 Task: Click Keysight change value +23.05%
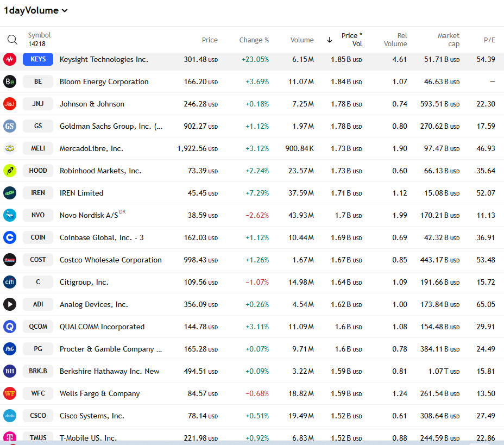pos(255,59)
